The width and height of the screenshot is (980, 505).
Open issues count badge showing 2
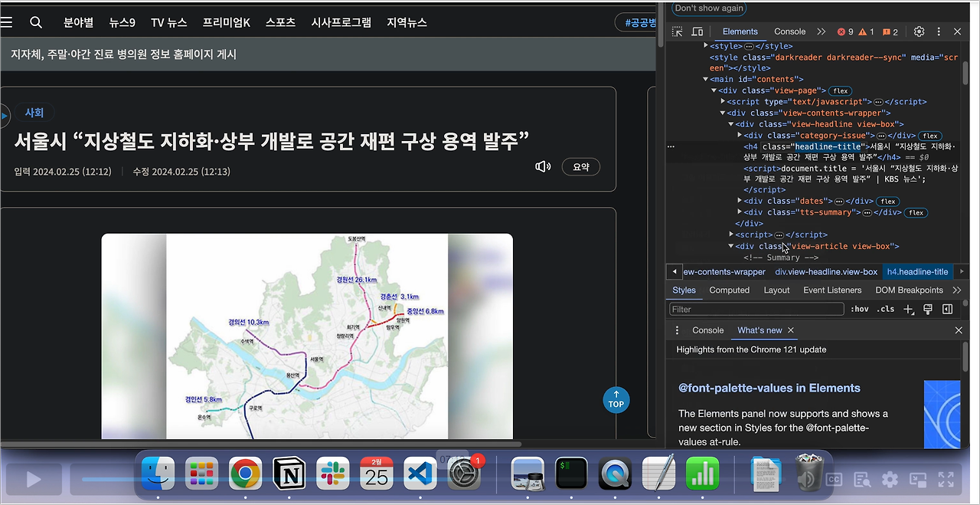890,31
